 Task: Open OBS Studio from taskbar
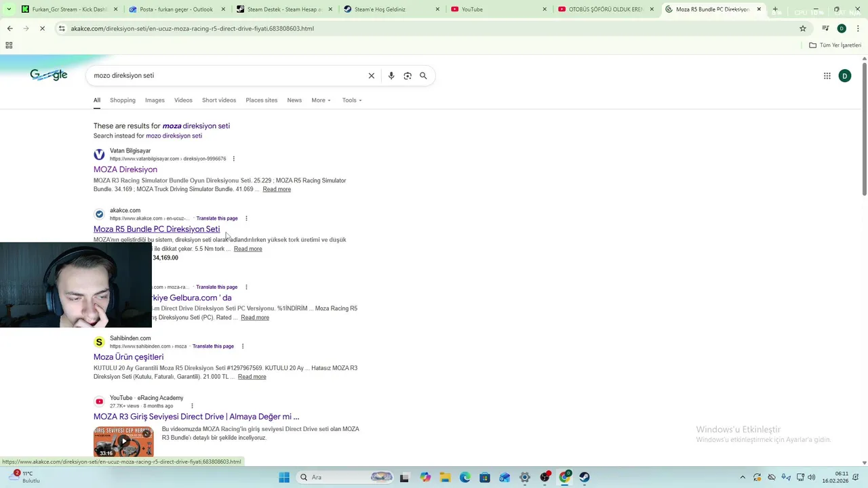point(545,477)
